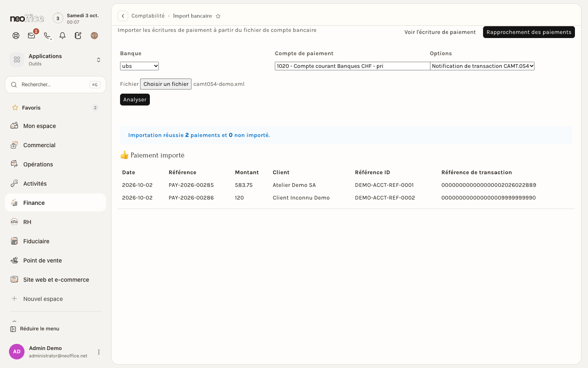588x368 pixels.
Task: Click the Comptabilité breadcrumb
Action: click(148, 16)
